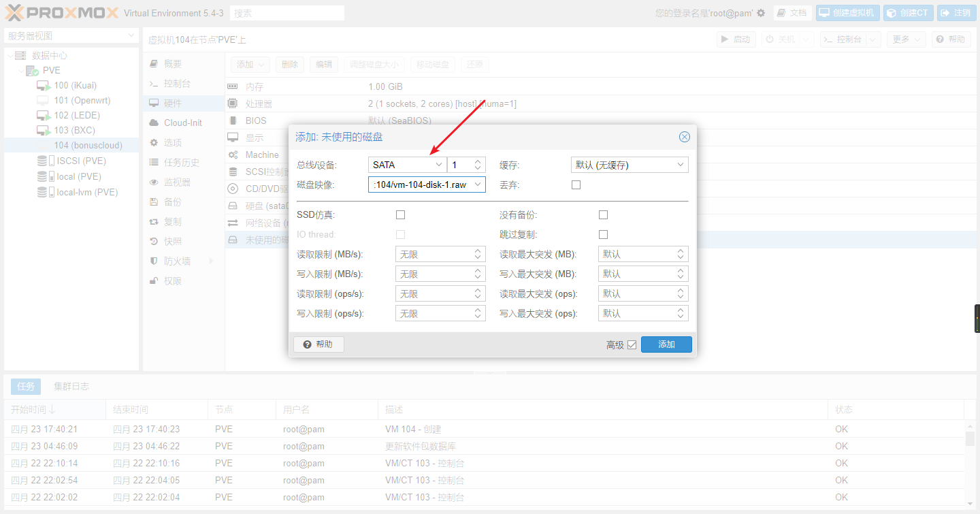Select local-lvm (PVE) storage icon
The width and height of the screenshot is (980, 514).
pyautogui.click(x=45, y=193)
